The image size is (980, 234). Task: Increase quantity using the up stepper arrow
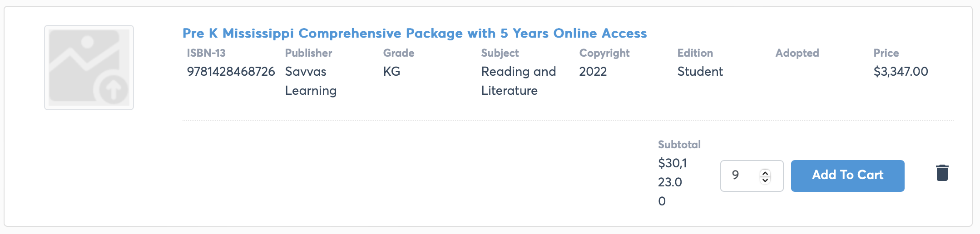(x=765, y=172)
